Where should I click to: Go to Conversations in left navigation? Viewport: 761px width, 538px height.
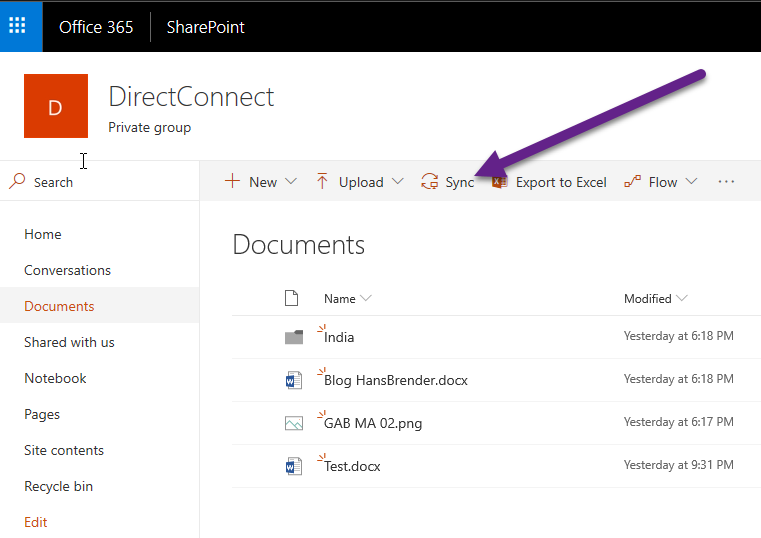(67, 270)
